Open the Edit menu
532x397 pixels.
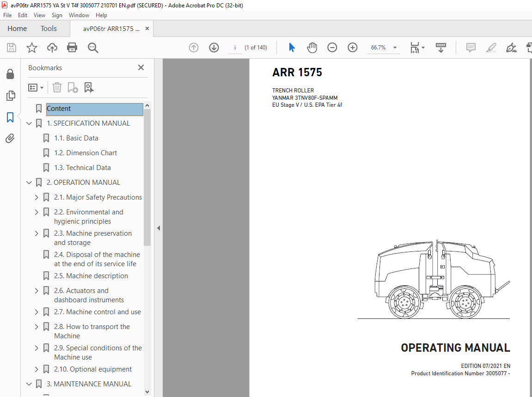pyautogui.click(x=22, y=15)
